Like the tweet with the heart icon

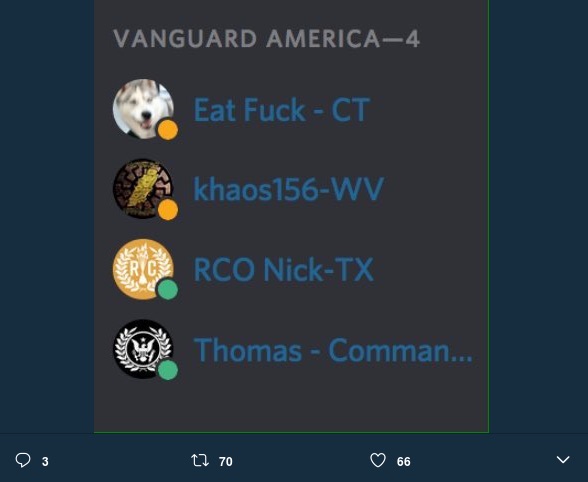tap(378, 460)
